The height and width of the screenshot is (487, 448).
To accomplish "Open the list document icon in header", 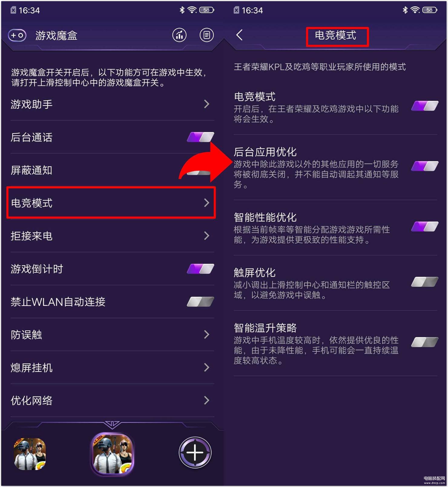I will (x=206, y=35).
